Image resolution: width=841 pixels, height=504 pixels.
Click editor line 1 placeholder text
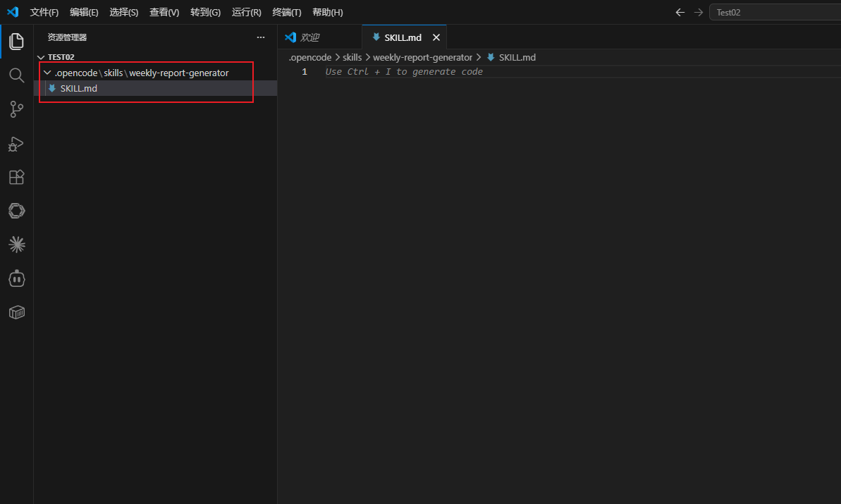[x=404, y=72]
